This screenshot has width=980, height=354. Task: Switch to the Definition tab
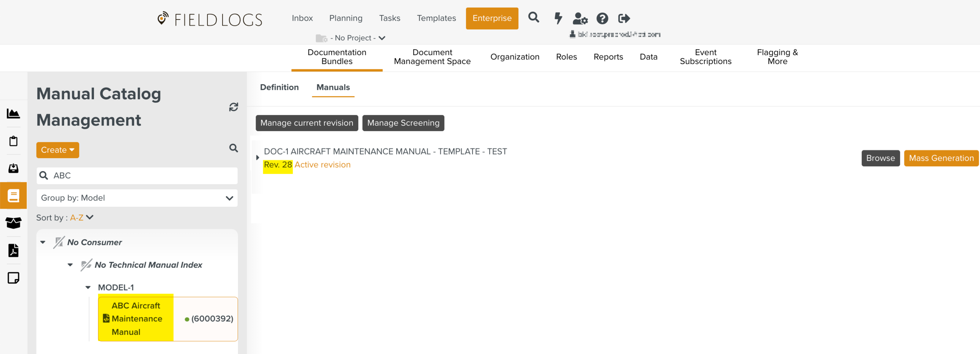pos(279,87)
